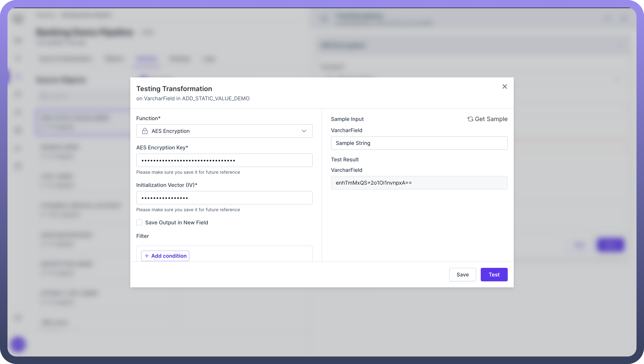Click the lock icon beside AES Encryption
This screenshot has height=364, width=644.
[x=145, y=131]
